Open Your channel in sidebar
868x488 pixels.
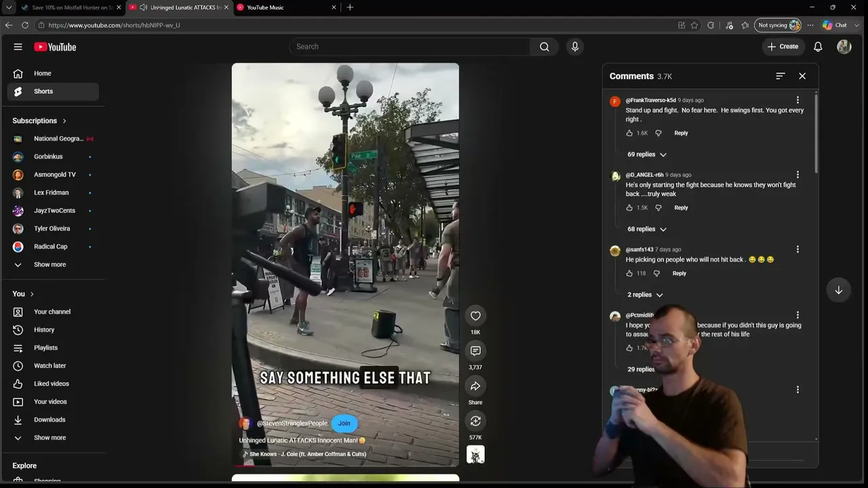pyautogui.click(x=53, y=312)
